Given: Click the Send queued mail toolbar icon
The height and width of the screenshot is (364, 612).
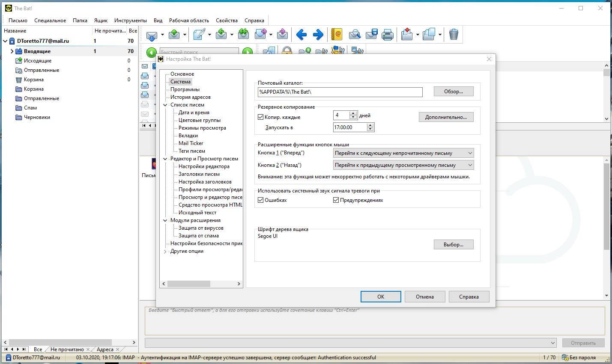Looking at the screenshot, I should [x=174, y=34].
